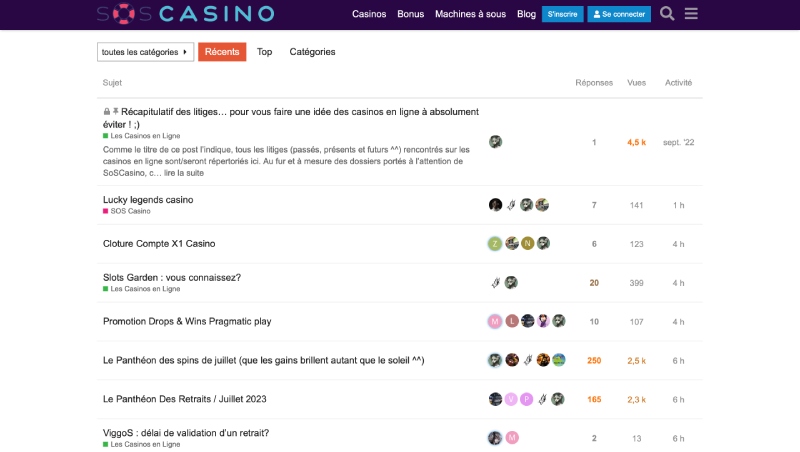Image resolution: width=800 pixels, height=452 pixels.
Task: Open the hamburger menu icon
Action: 691,14
